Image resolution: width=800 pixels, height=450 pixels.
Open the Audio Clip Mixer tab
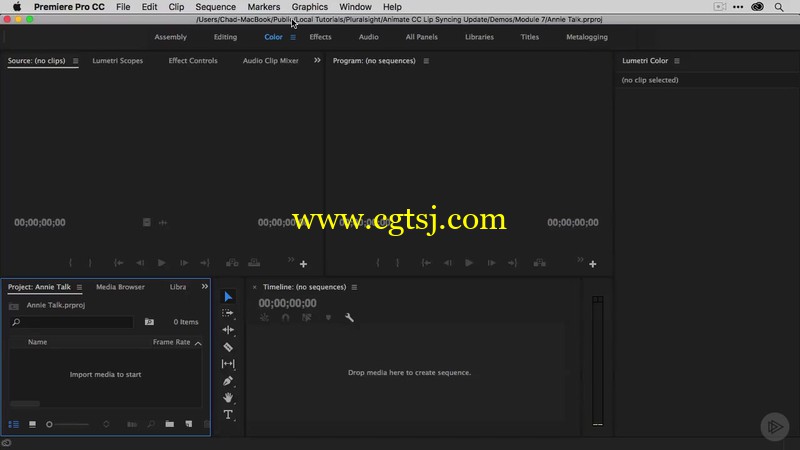coord(270,60)
